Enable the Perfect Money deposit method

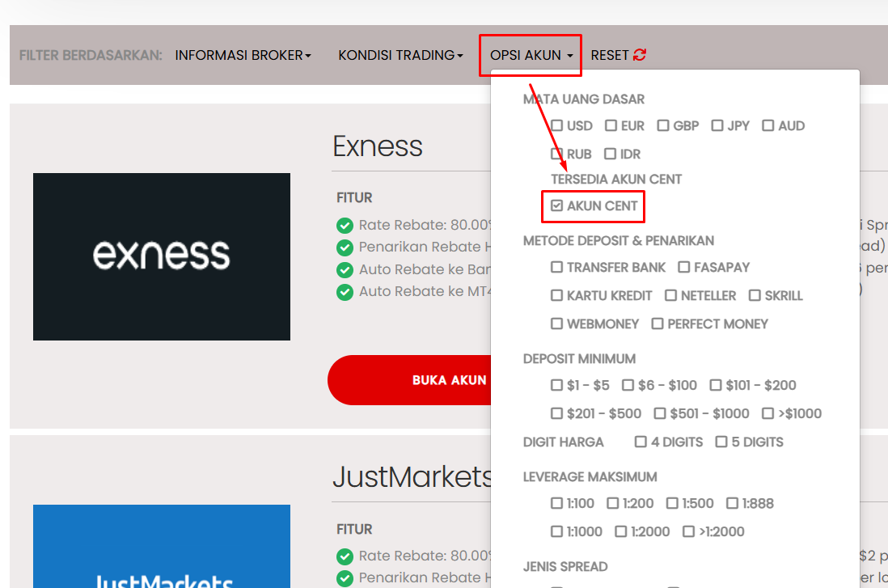(658, 324)
